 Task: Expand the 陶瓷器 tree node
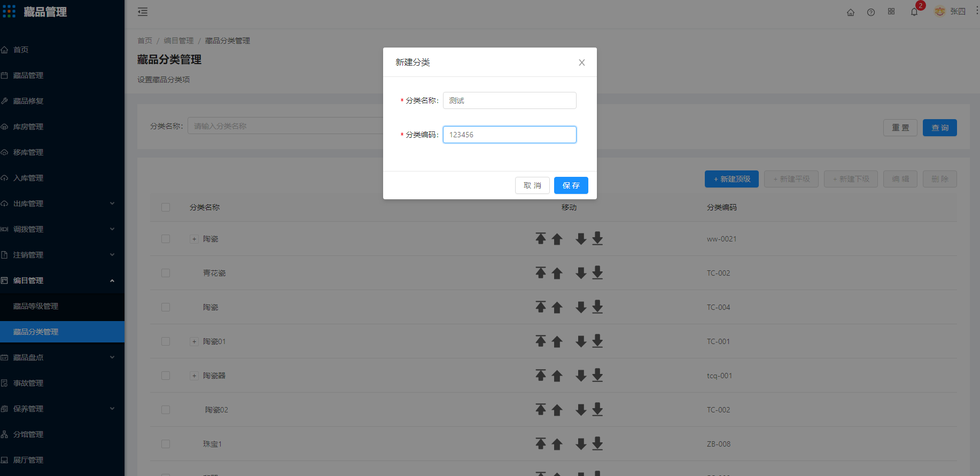tap(195, 376)
